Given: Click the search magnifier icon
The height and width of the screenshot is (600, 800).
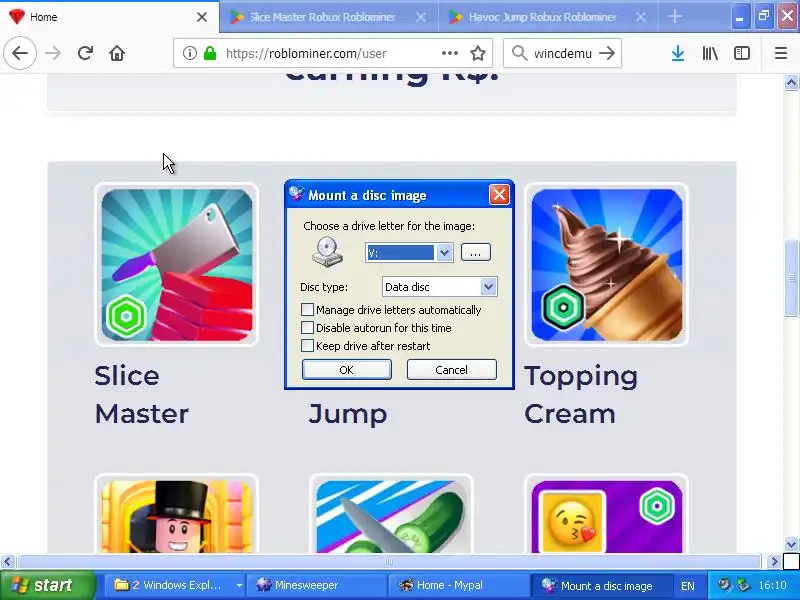Looking at the screenshot, I should click(x=519, y=53).
